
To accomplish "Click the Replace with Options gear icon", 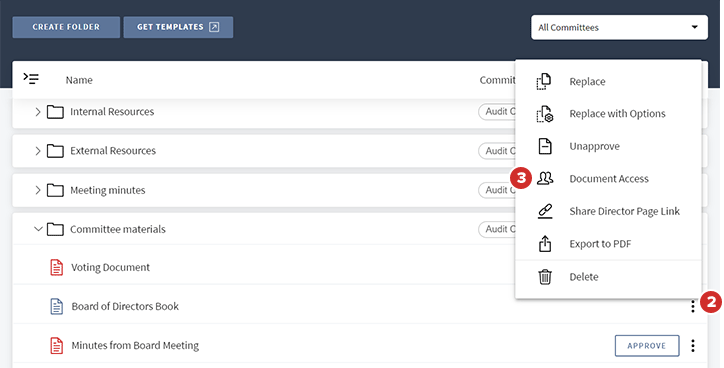I will tap(545, 114).
